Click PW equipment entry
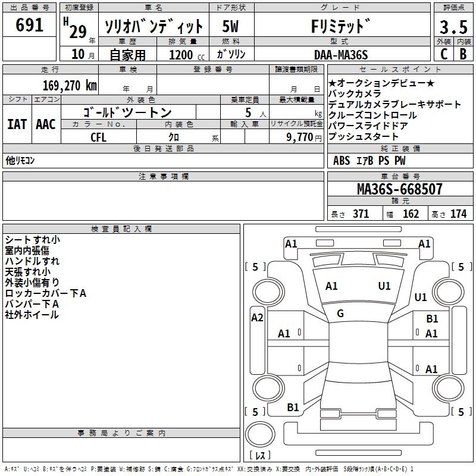This screenshot has height=476, width=476. coord(400,161)
